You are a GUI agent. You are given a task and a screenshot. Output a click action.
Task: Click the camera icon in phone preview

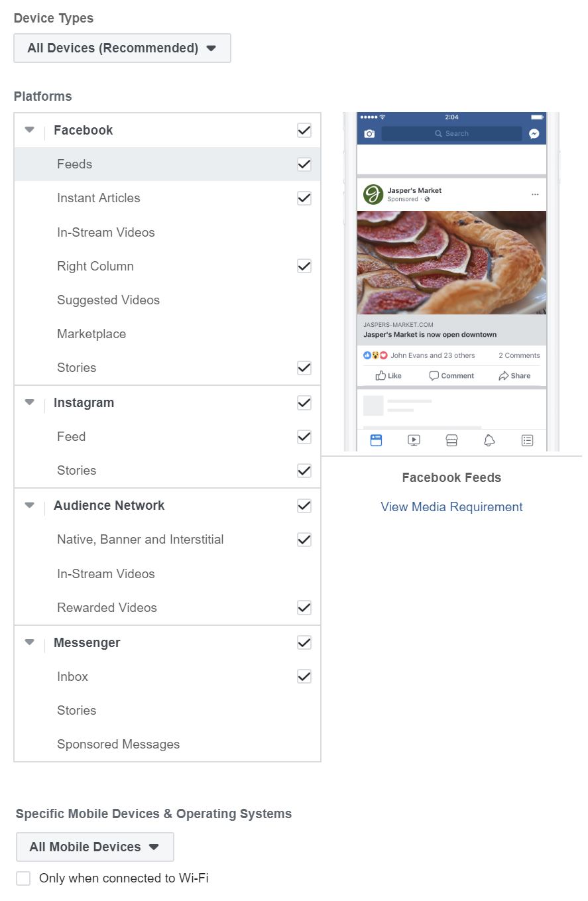pos(369,134)
